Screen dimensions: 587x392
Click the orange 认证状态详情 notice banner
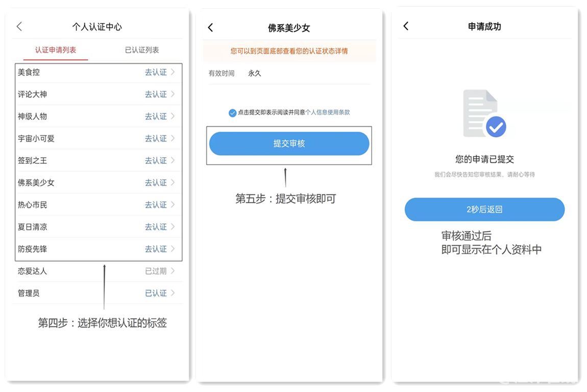(x=289, y=51)
